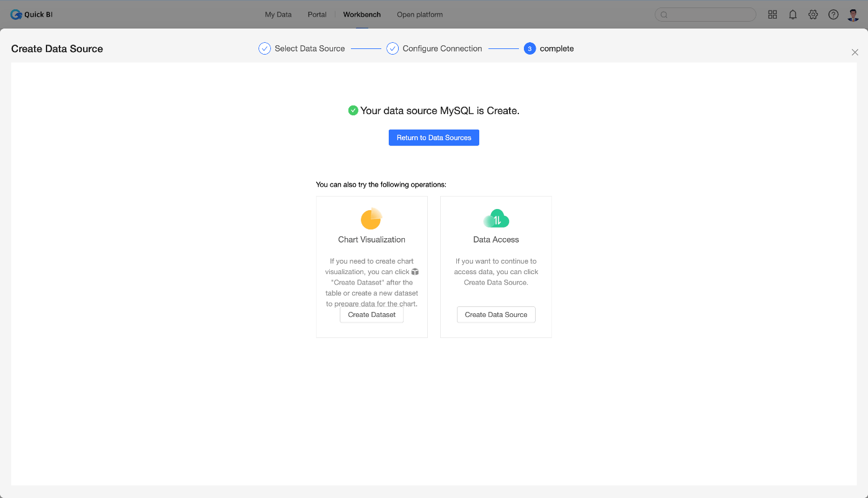Open the settings gear icon

(x=813, y=14)
